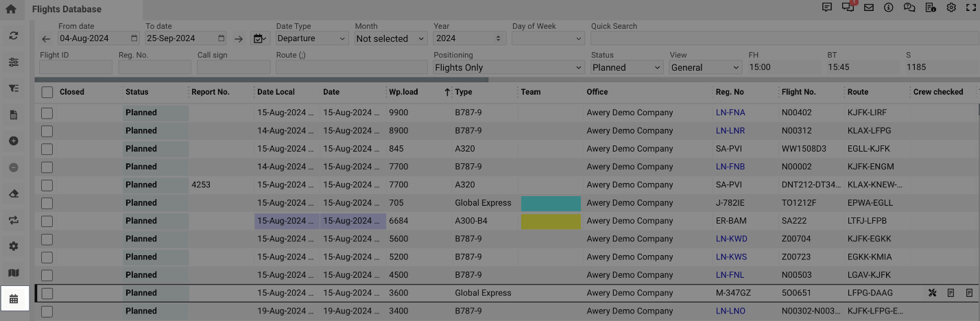Check the box for flight N00402 row
This screenshot has height=321, width=980.
tap(47, 112)
